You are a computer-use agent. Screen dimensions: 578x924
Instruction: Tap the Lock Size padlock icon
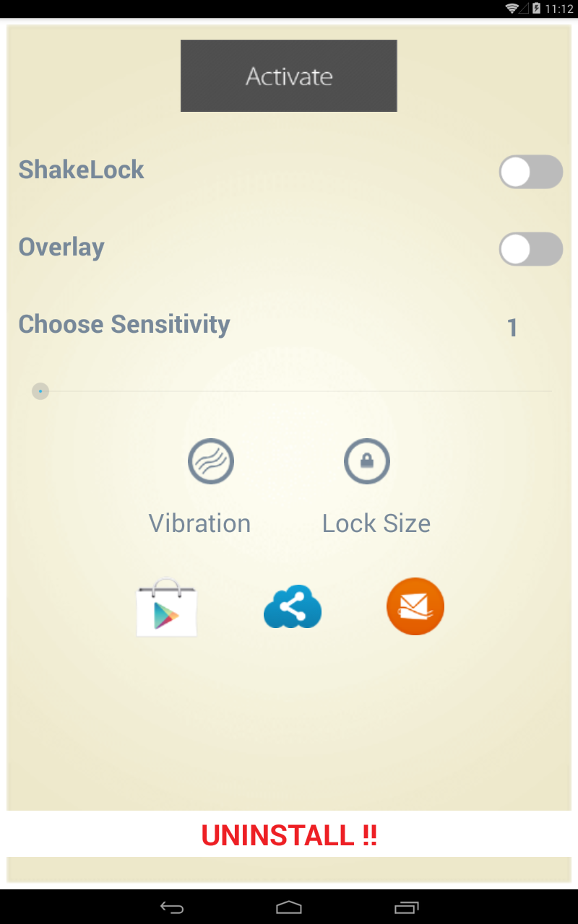click(366, 461)
